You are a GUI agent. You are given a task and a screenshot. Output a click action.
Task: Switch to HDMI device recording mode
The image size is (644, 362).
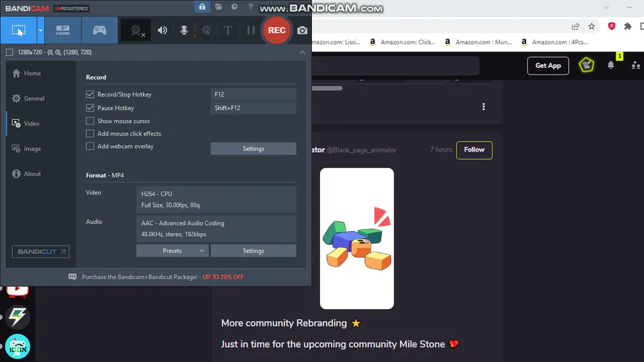(63, 30)
